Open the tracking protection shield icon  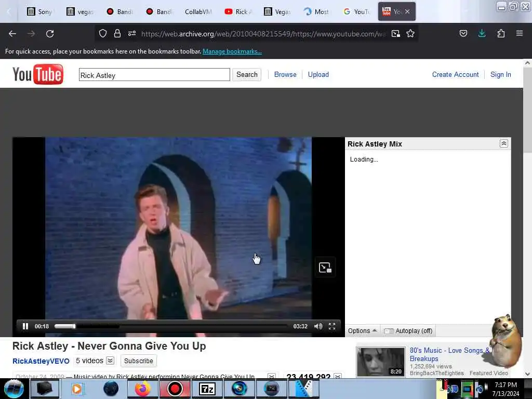103,33
